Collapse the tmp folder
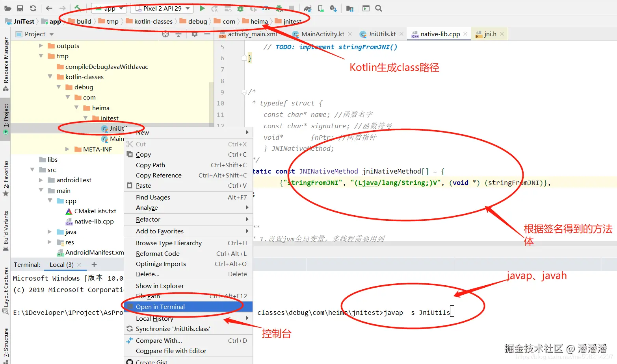Screen dimensions: 617x364 [x=41, y=56]
